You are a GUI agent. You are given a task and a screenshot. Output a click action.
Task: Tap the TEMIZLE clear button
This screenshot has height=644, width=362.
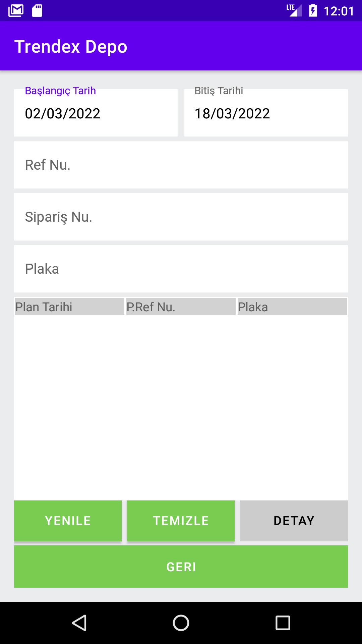tap(181, 521)
